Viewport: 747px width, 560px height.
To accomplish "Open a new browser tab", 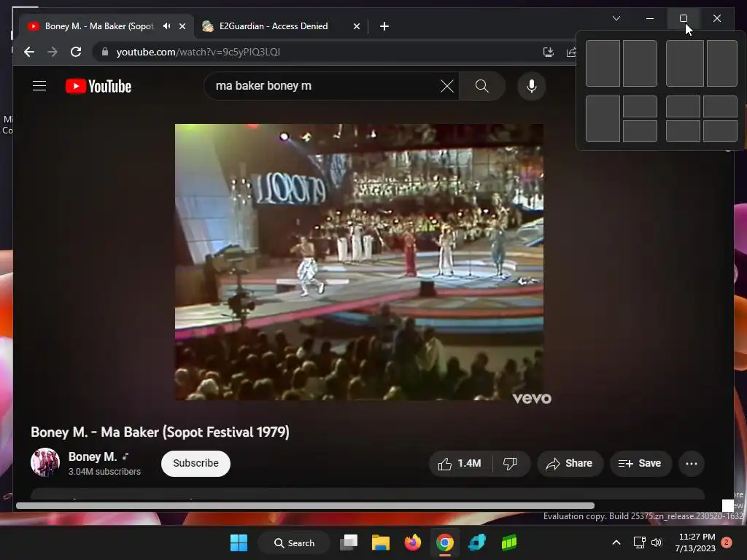I will [x=384, y=26].
